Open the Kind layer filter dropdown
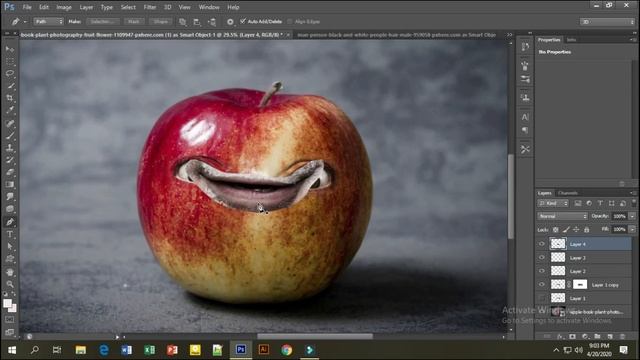The width and height of the screenshot is (640, 360). (x=553, y=203)
